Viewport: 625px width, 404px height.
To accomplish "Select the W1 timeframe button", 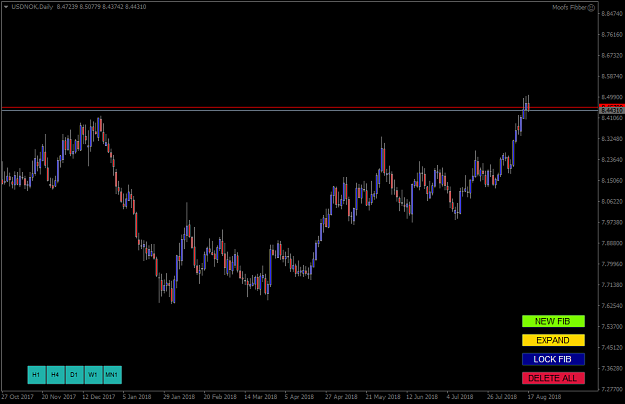I will 93,375.
